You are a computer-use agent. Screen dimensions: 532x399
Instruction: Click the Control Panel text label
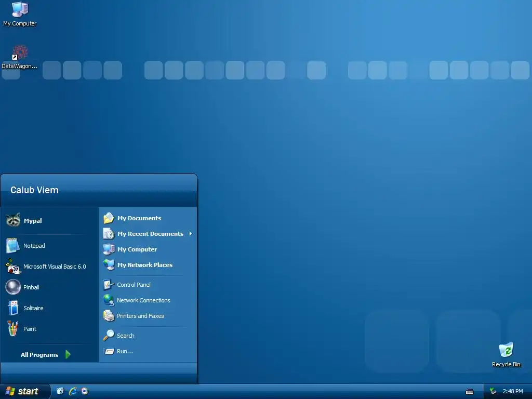pyautogui.click(x=134, y=285)
